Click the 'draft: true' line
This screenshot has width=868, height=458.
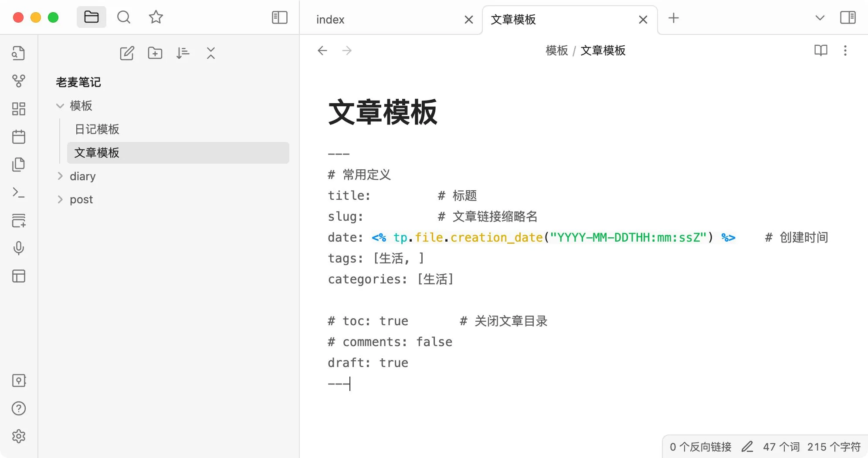point(368,363)
